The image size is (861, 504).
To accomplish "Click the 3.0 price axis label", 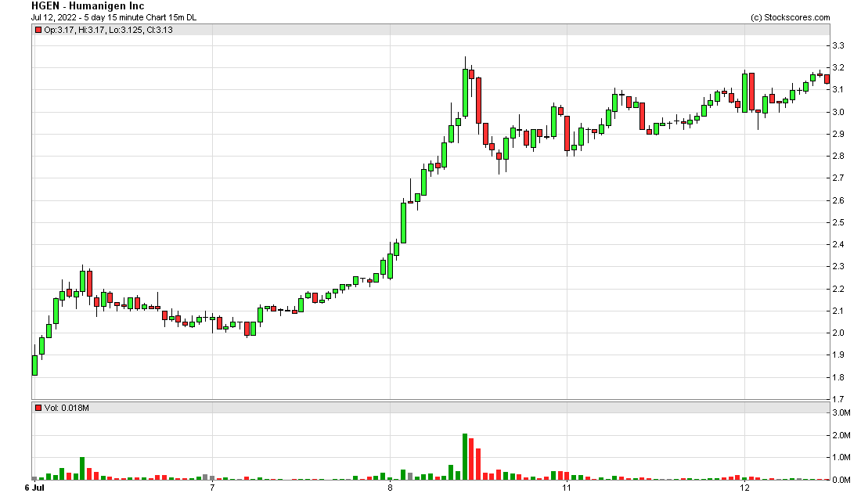I will (838, 112).
